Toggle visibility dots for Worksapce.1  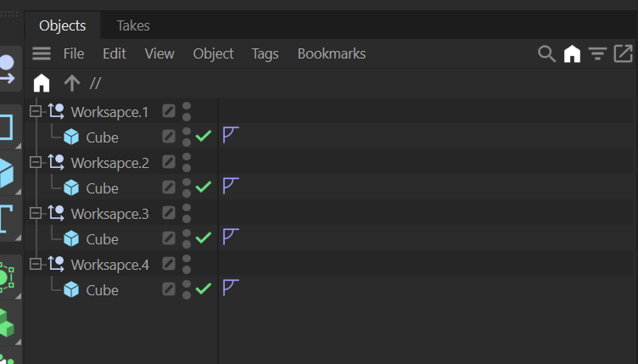187,111
